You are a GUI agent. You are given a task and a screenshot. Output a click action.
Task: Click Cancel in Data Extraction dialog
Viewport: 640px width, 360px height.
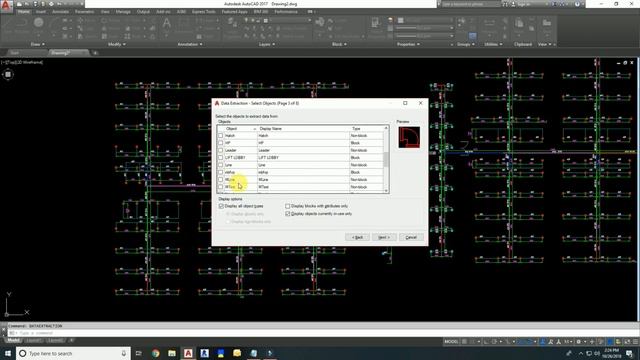411,237
